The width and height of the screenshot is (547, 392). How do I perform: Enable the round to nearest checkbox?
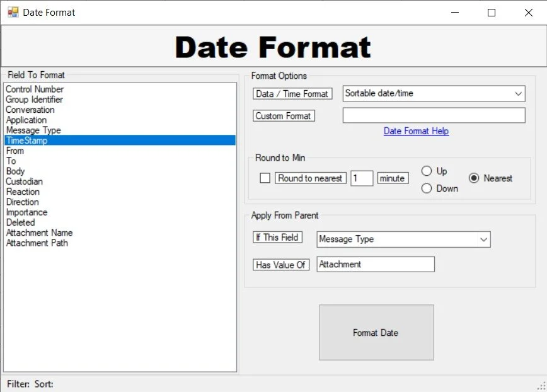pyautogui.click(x=265, y=178)
